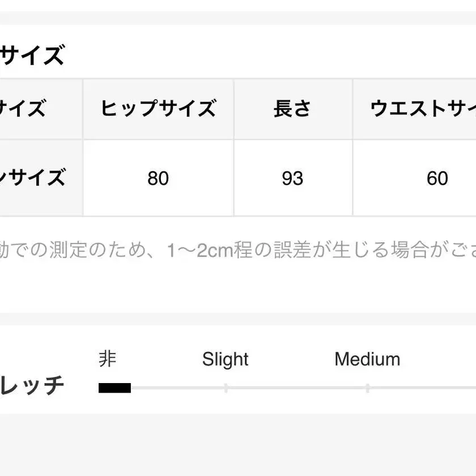
Task: Click the ヒップサイズ column header
Action: click(x=158, y=109)
